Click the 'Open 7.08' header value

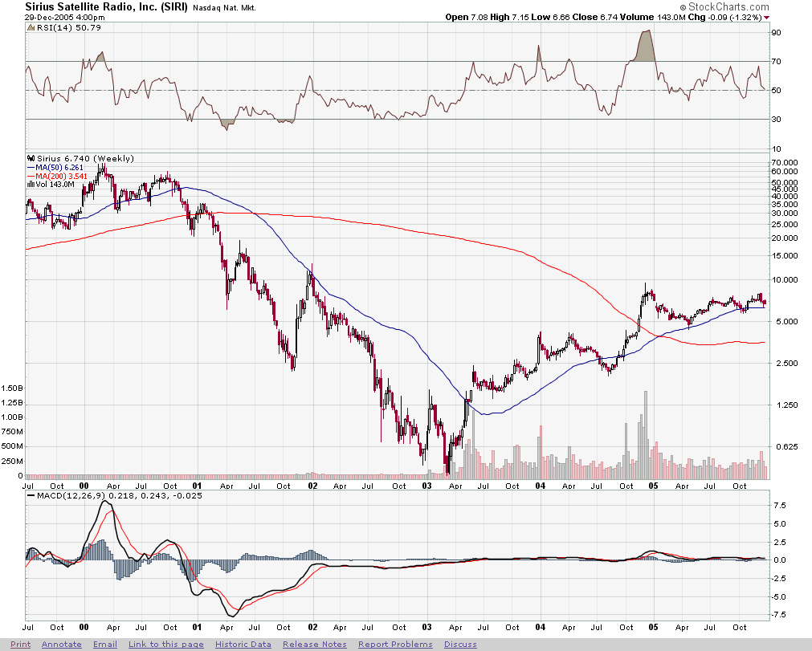[467, 17]
